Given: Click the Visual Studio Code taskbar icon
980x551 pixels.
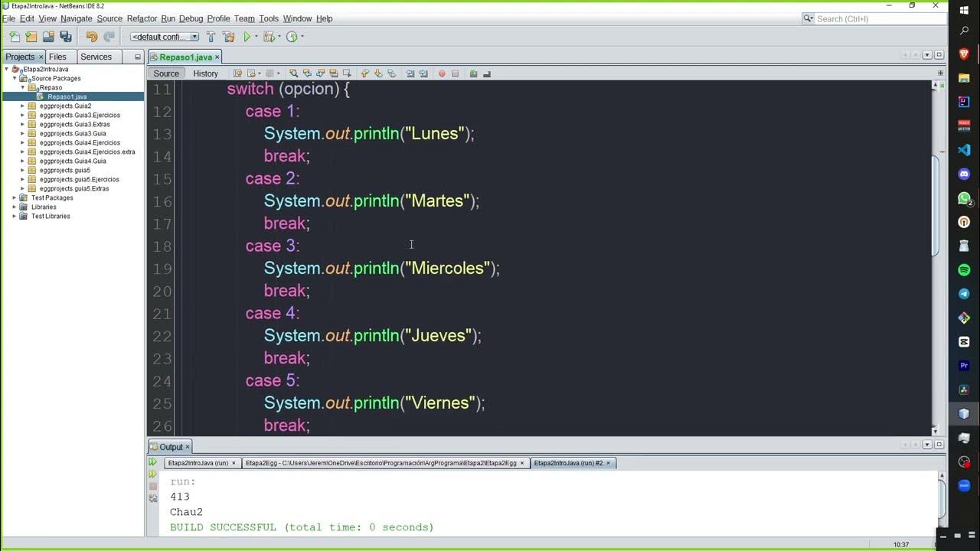Looking at the screenshot, I should (x=964, y=150).
